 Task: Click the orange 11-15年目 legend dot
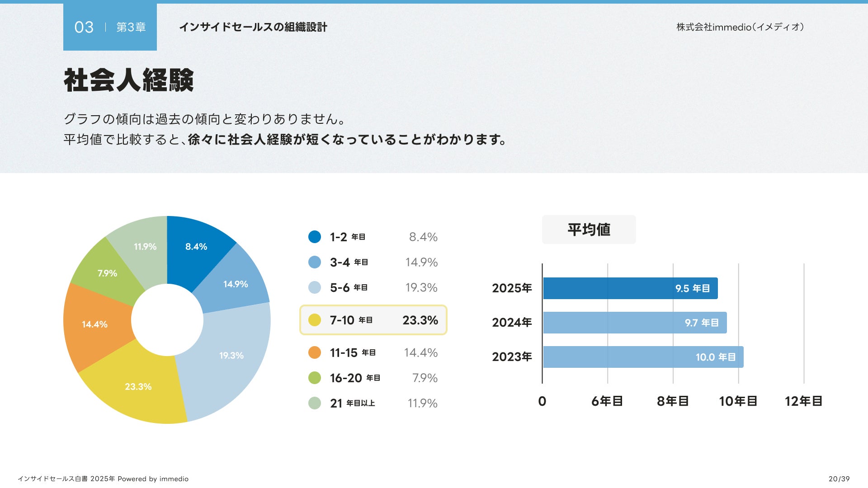314,352
